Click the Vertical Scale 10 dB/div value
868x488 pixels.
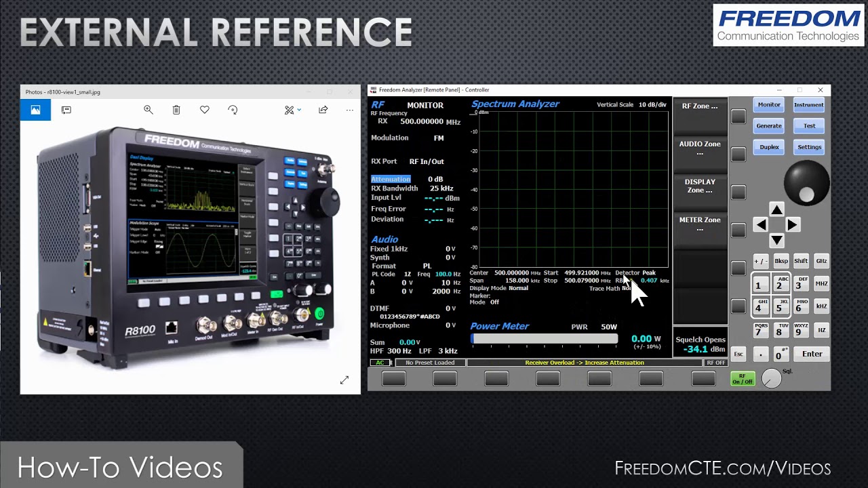652,105
